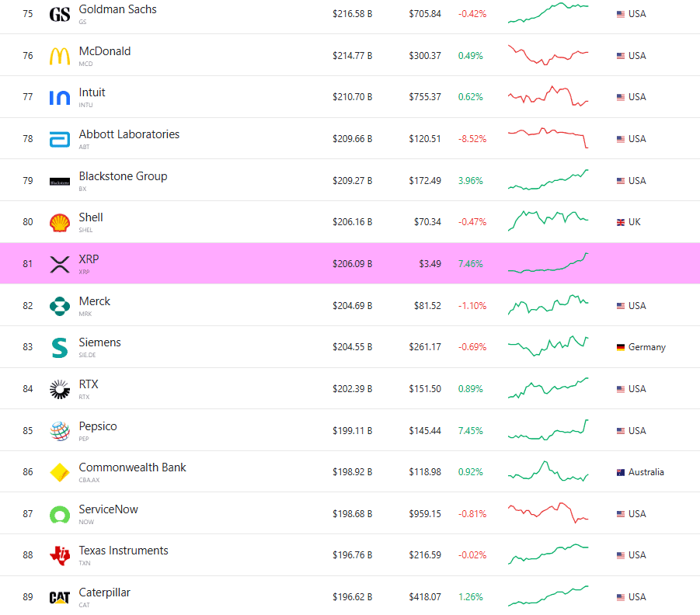Screen dimensions: 700x615
Task: Click the Abbott Laboratories logo icon
Action: (x=59, y=139)
